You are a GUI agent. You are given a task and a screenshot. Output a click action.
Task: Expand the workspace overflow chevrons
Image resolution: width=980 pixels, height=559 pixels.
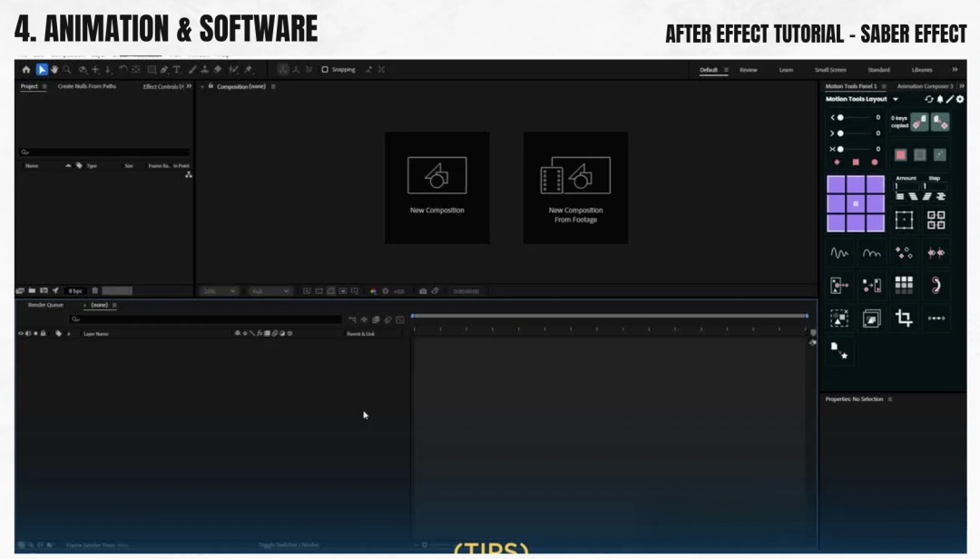(955, 70)
